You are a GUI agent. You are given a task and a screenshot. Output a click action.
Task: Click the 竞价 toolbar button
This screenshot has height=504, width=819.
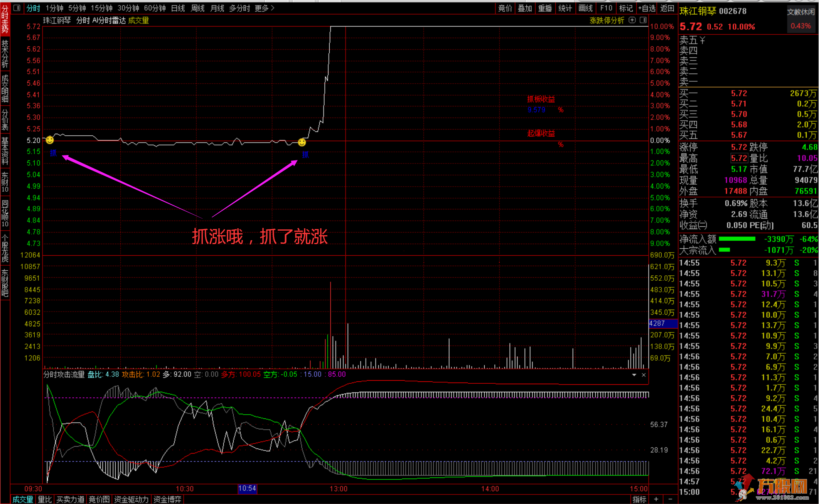click(505, 8)
